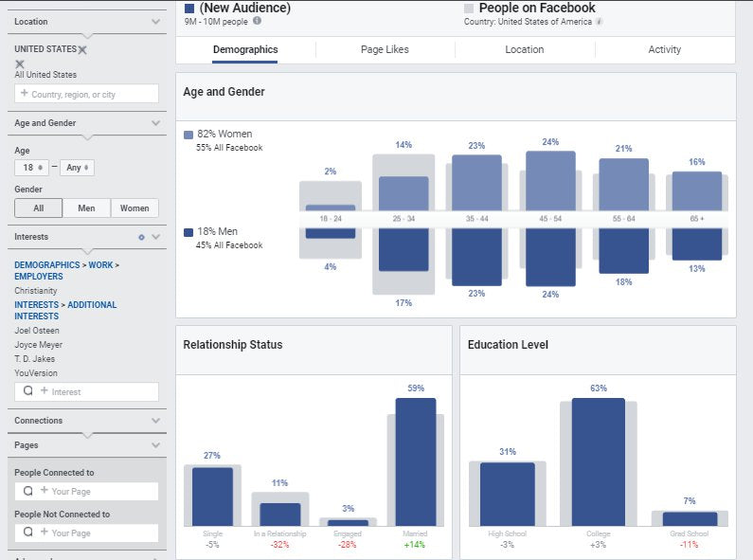The width and height of the screenshot is (753, 560).
Task: Collapse the Location section
Action: click(156, 21)
